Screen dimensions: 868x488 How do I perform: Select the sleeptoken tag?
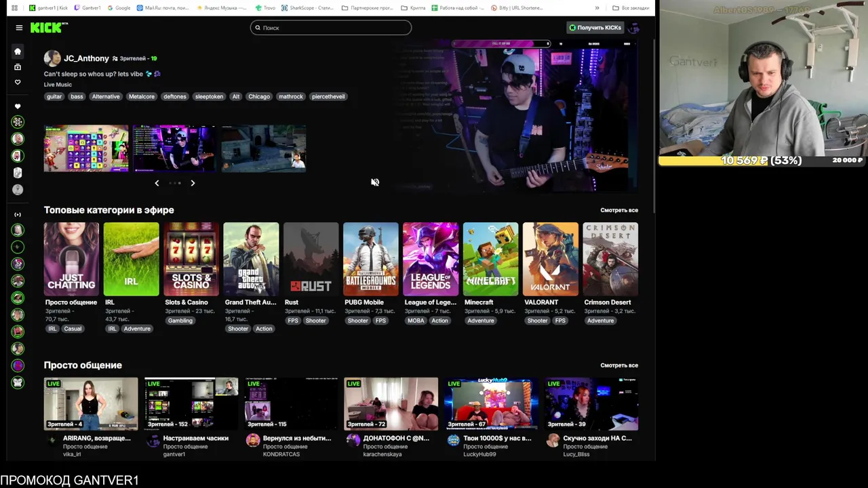(x=209, y=96)
